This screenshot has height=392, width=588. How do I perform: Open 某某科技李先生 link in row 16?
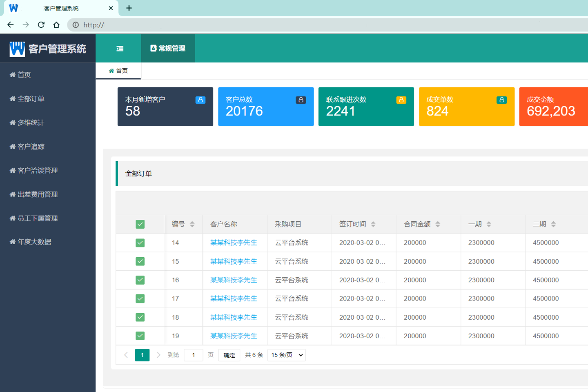click(x=234, y=280)
